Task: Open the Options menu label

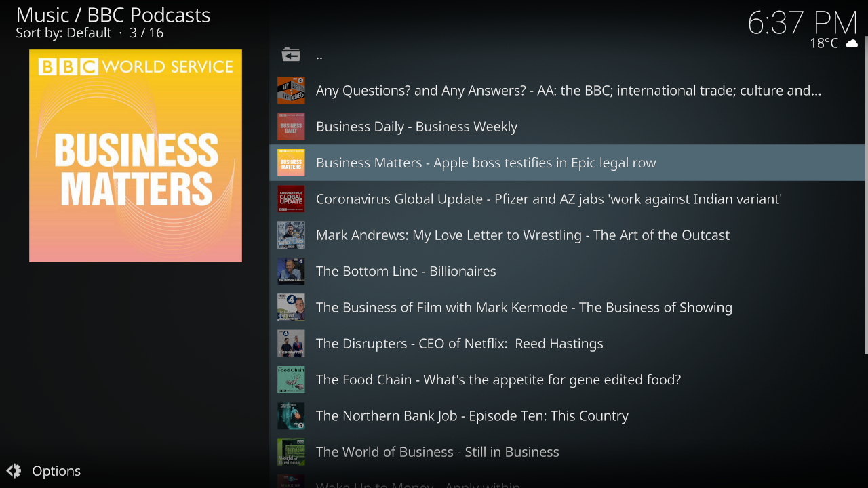Action: tap(56, 471)
